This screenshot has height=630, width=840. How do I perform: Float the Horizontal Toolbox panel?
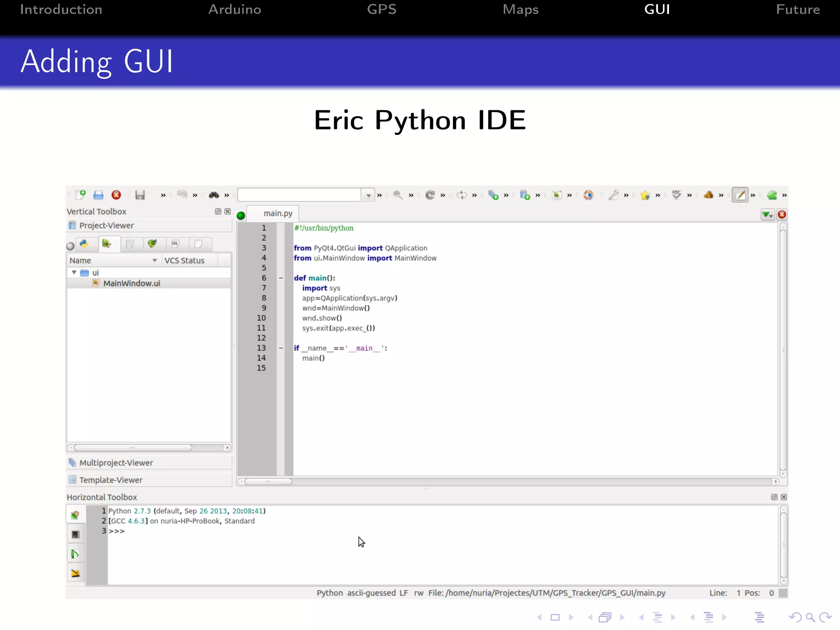[x=774, y=497]
